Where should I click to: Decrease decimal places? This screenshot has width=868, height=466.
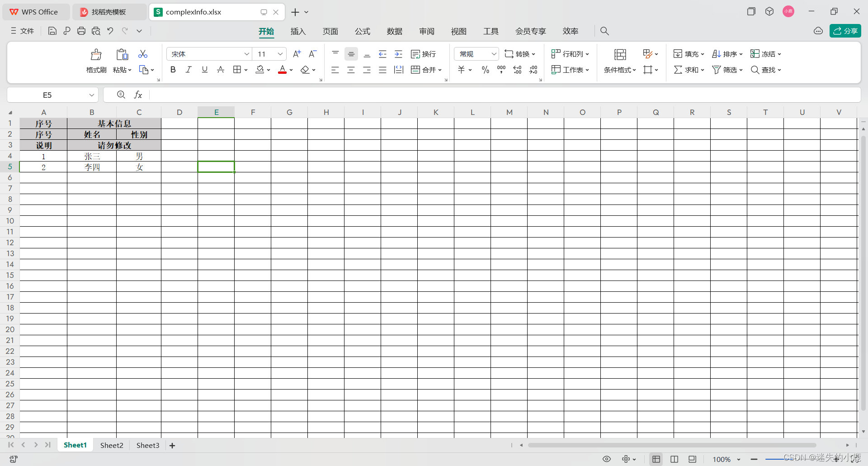(x=533, y=70)
